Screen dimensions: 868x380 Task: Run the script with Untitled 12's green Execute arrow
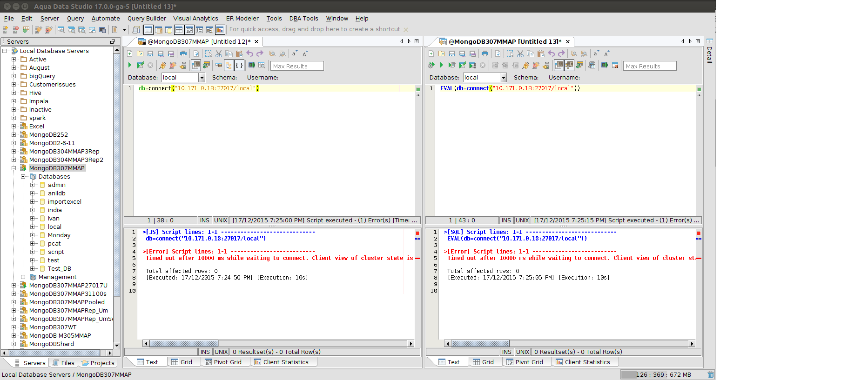point(130,66)
